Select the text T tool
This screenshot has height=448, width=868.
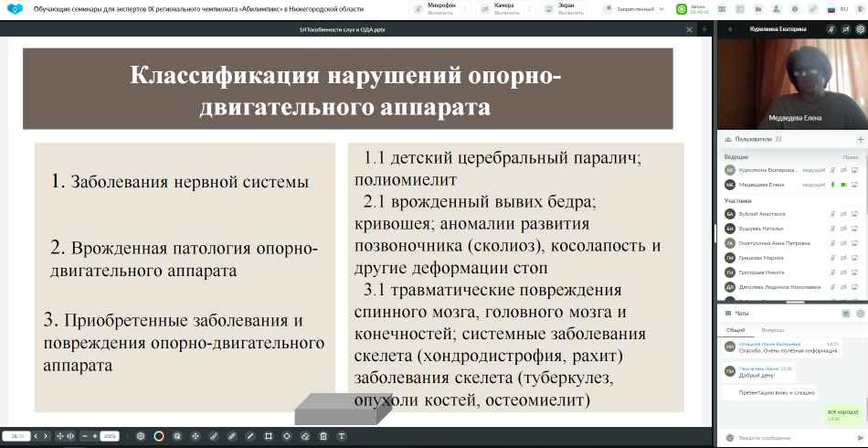click(x=342, y=436)
